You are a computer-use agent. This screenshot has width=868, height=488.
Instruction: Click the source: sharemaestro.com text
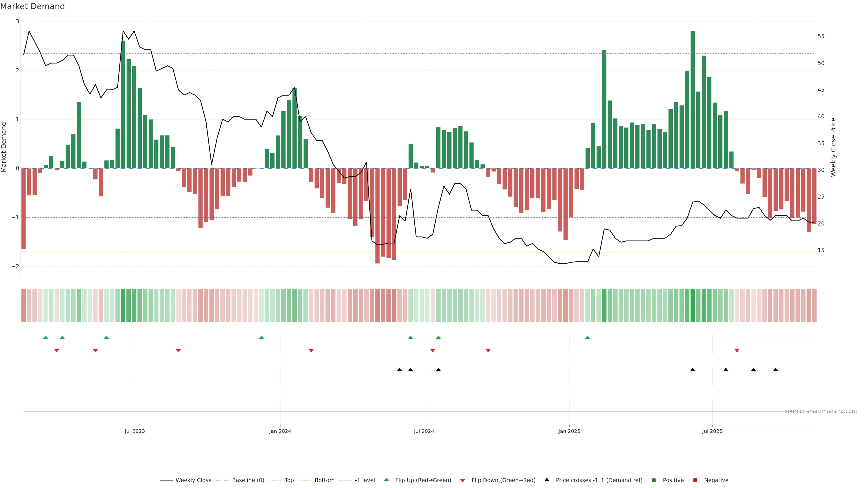[x=821, y=411]
